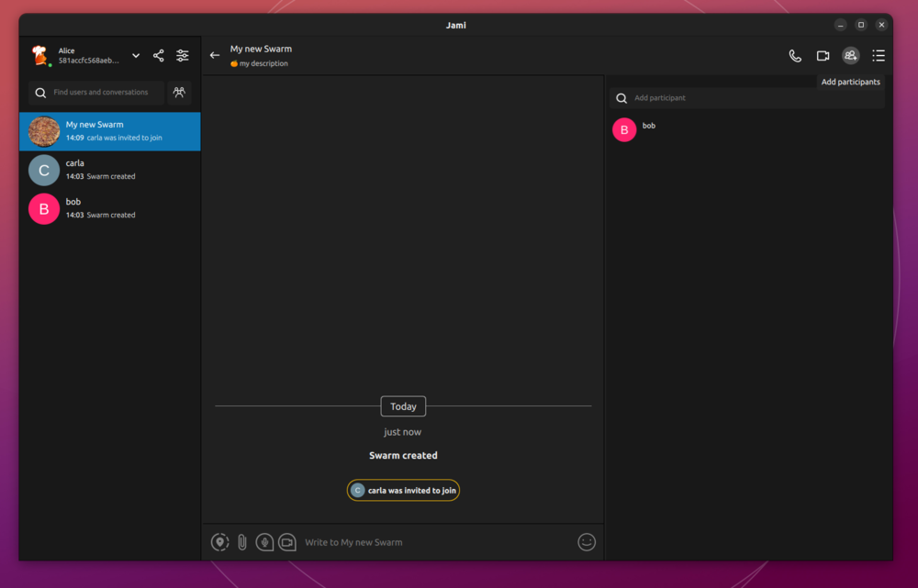Image resolution: width=918 pixels, height=588 pixels.
Task: Focus the Find users and conversations field
Action: click(x=96, y=93)
